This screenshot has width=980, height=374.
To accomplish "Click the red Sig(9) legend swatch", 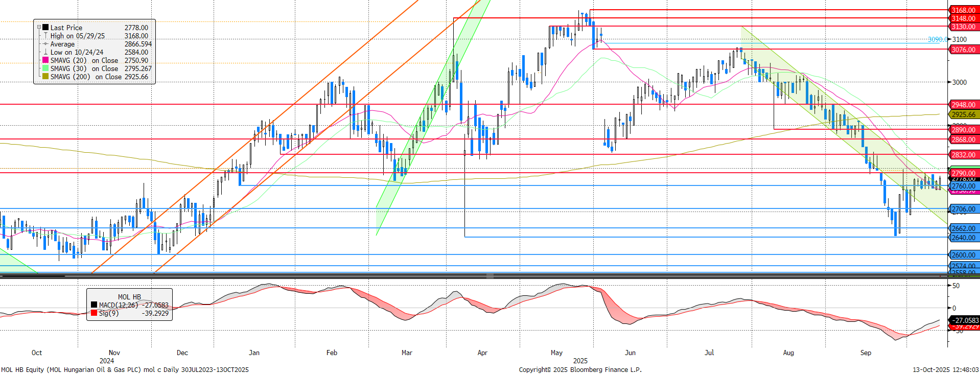I will click(94, 313).
